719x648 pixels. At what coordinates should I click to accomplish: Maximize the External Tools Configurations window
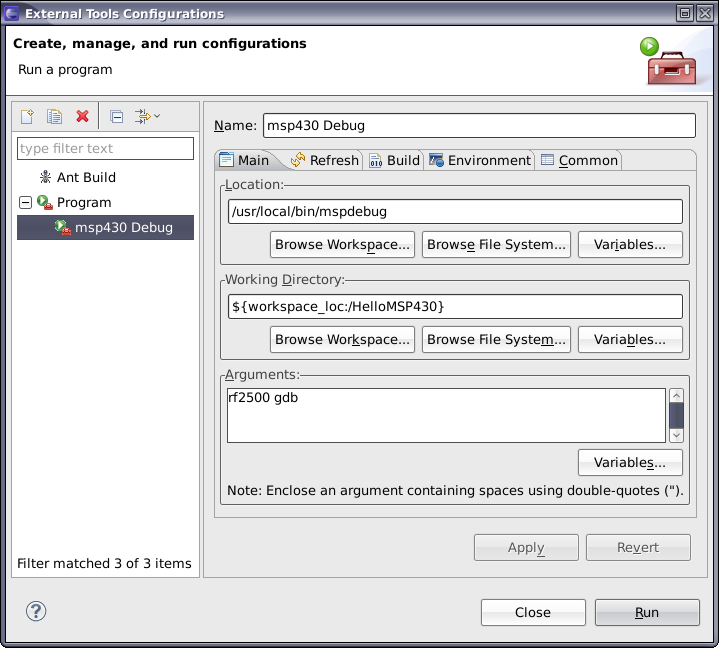[x=685, y=13]
